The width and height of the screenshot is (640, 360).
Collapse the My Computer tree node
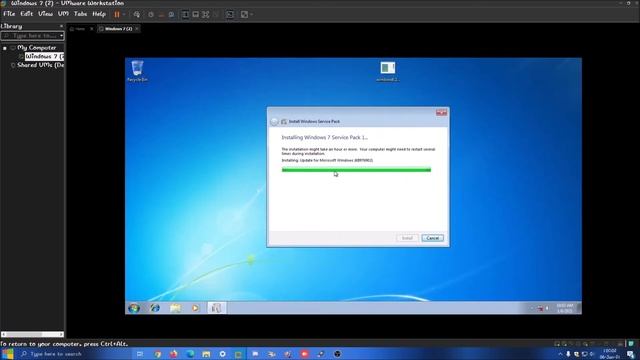(x=5, y=48)
